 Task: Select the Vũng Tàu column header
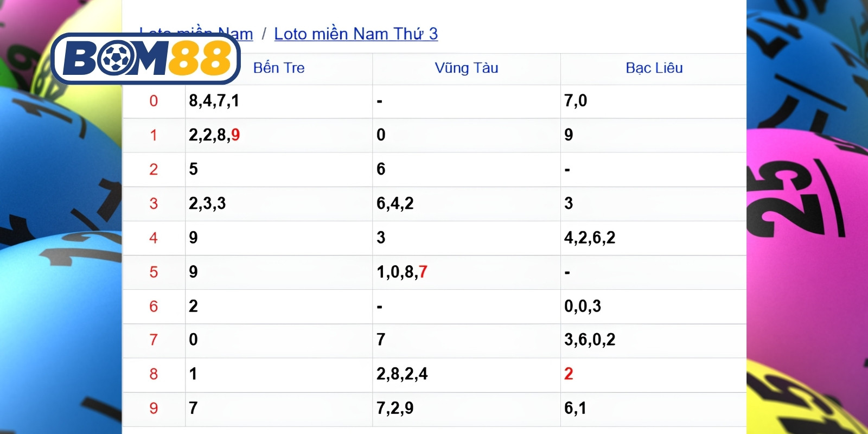467,68
